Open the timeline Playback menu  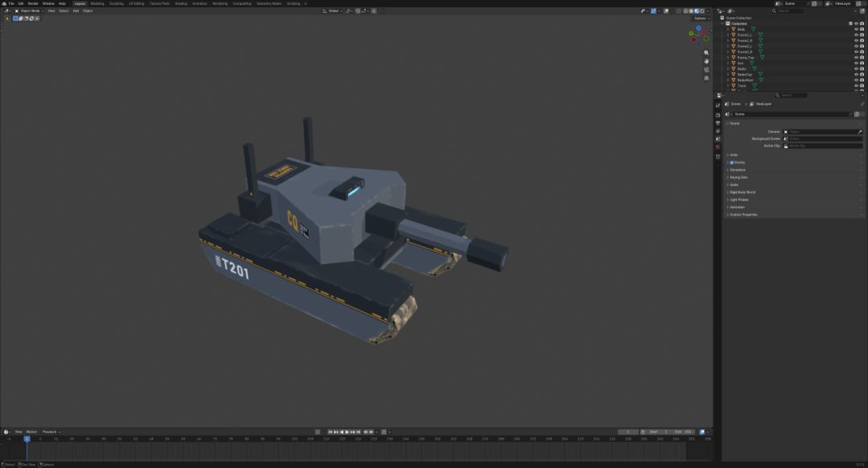[51, 432]
